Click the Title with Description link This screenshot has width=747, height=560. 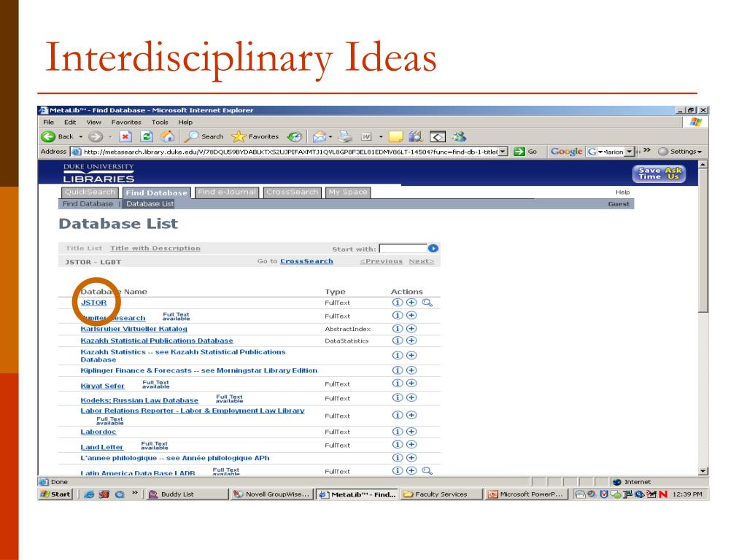pyautogui.click(x=155, y=248)
